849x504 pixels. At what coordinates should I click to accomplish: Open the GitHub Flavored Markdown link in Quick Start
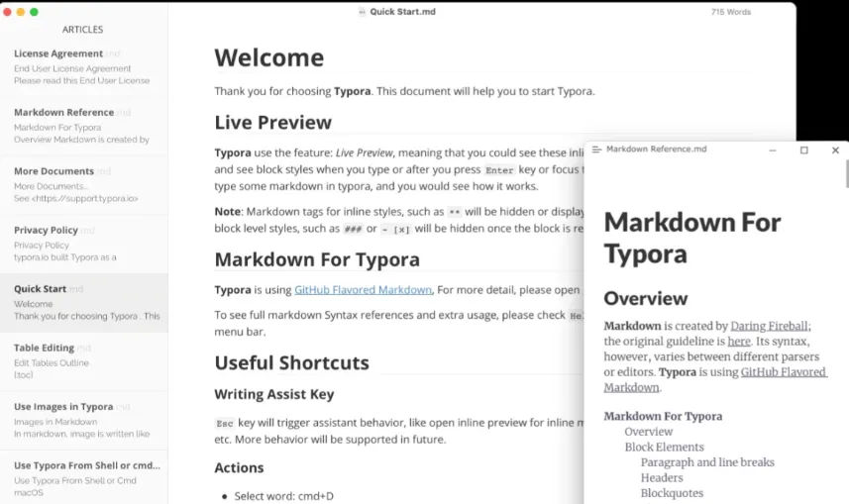coord(363,289)
